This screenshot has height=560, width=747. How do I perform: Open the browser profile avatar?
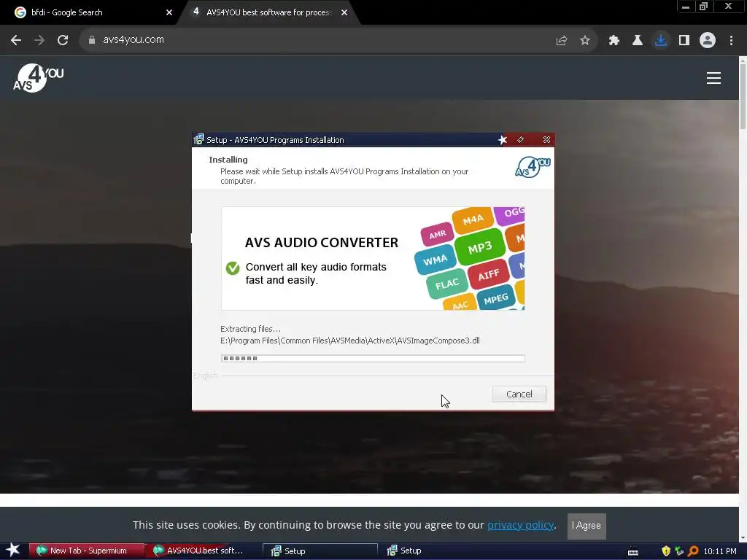[x=708, y=41]
